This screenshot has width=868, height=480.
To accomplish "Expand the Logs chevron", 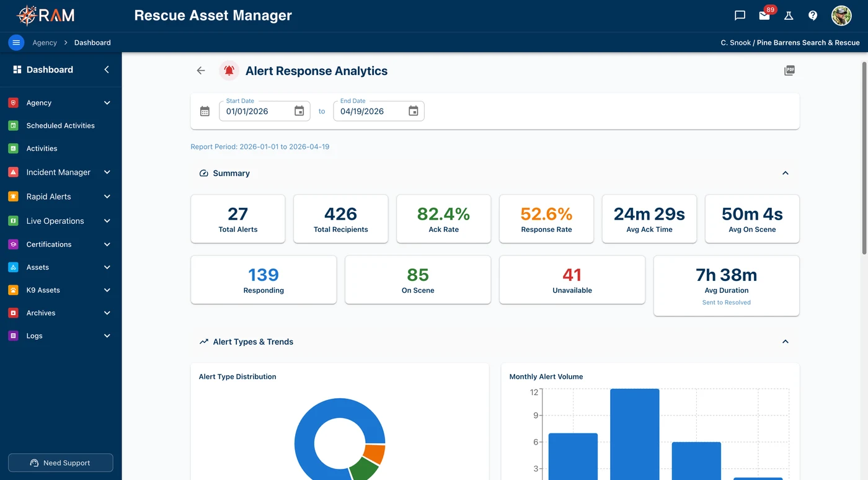I will (107, 336).
